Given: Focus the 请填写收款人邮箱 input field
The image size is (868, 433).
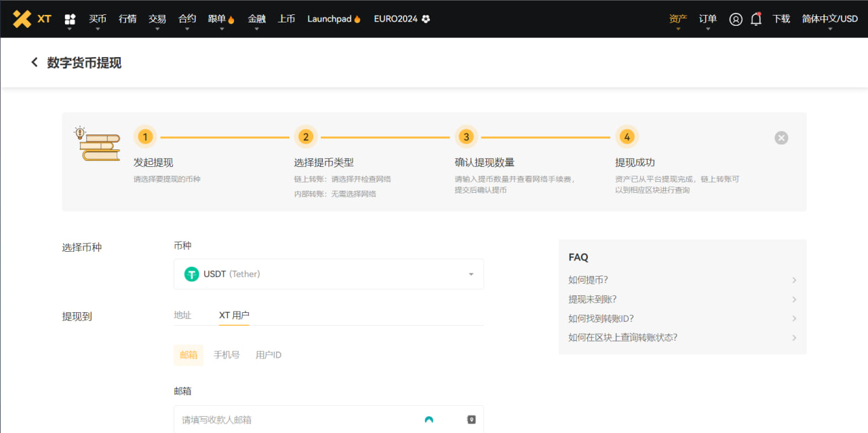Looking at the screenshot, I should pyautogui.click(x=329, y=420).
